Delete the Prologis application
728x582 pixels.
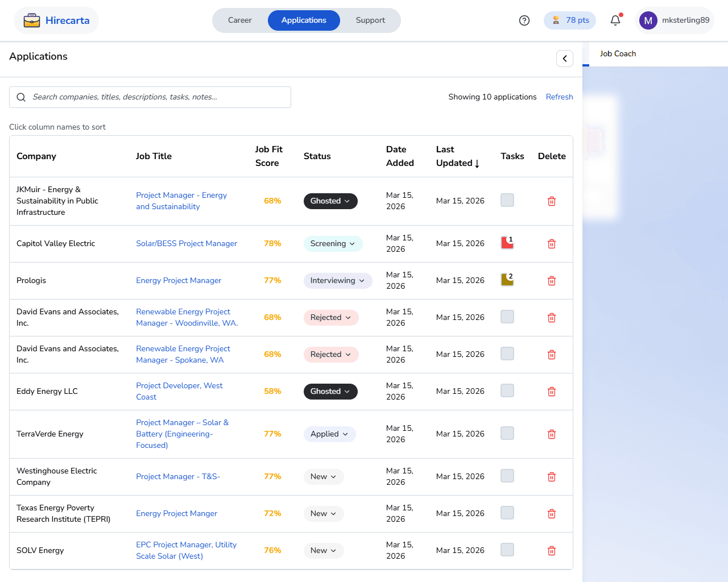[x=551, y=281]
